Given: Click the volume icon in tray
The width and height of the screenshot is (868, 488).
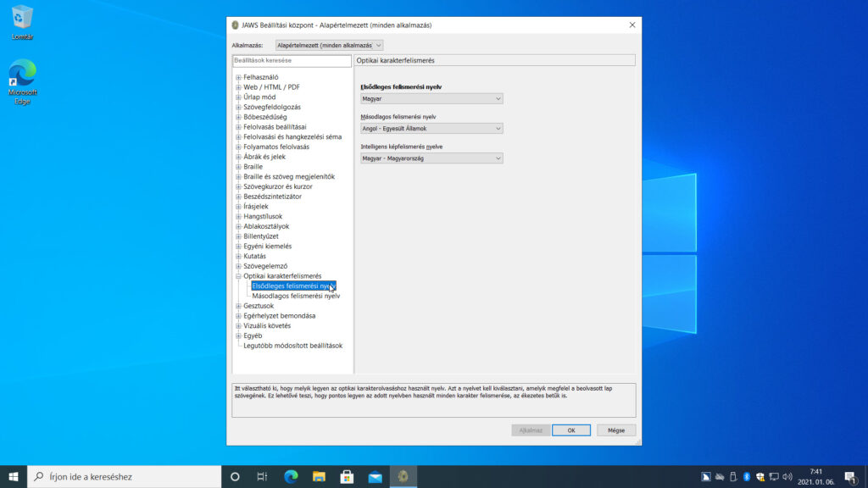Looking at the screenshot, I should pyautogui.click(x=787, y=476).
